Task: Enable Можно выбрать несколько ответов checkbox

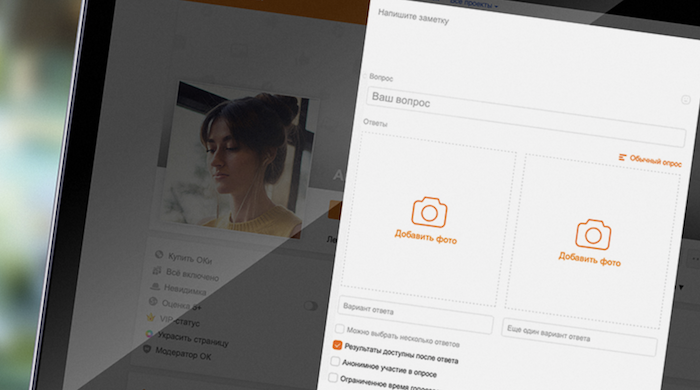Action: [339, 329]
